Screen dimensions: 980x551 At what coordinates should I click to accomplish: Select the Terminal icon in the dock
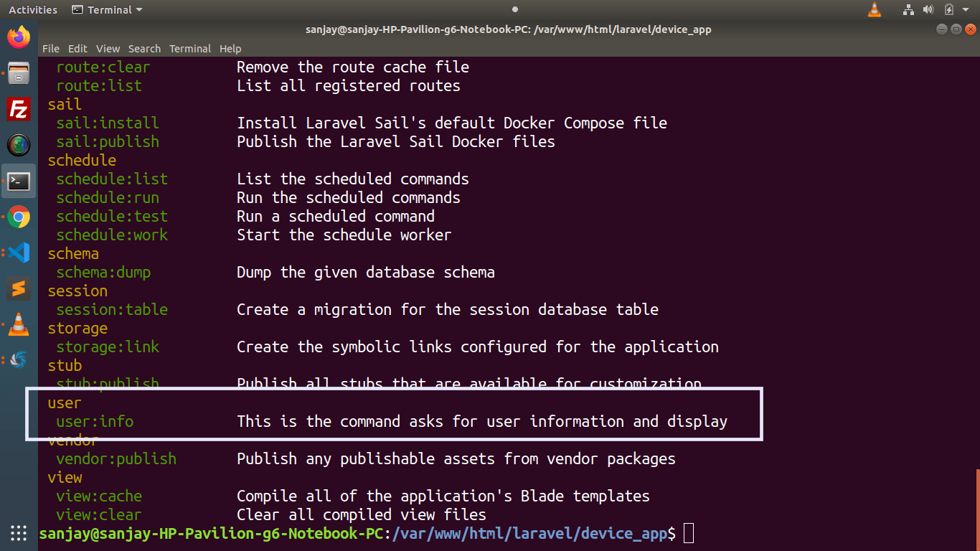tap(19, 181)
